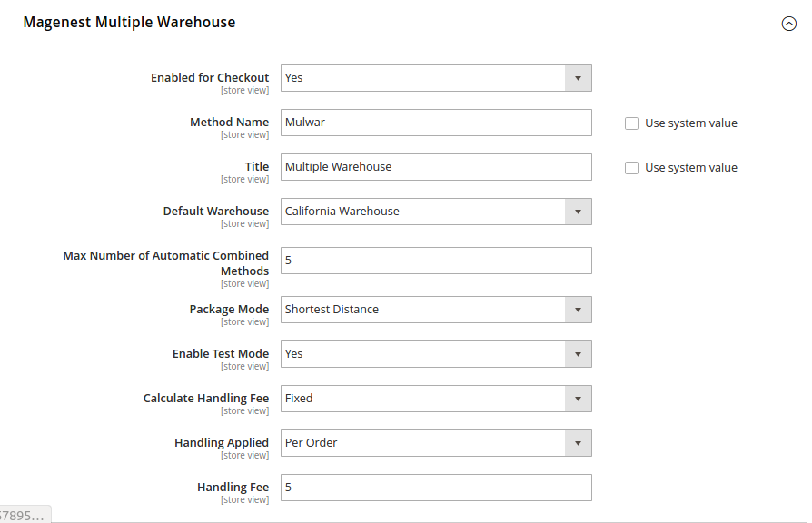Click the Handling Fee input field

436,488
